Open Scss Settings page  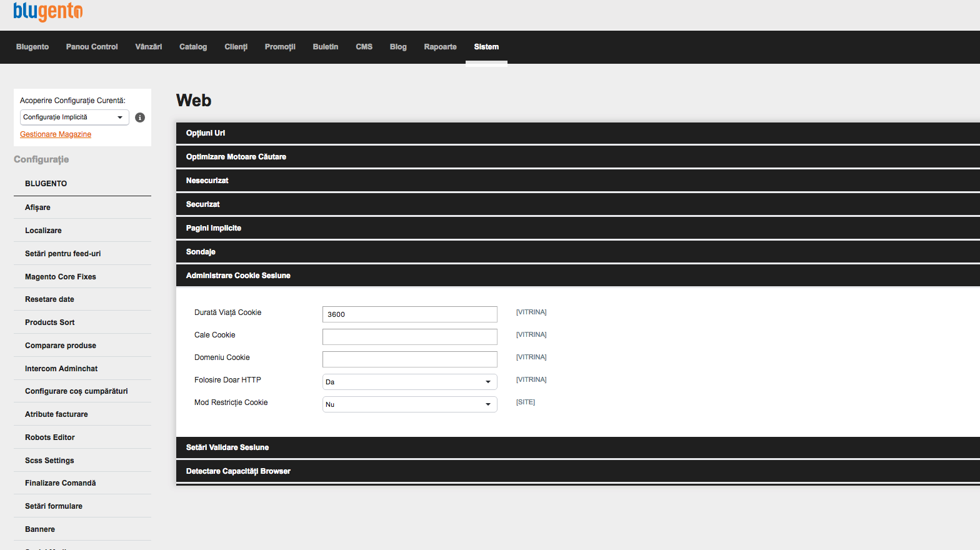(82, 461)
